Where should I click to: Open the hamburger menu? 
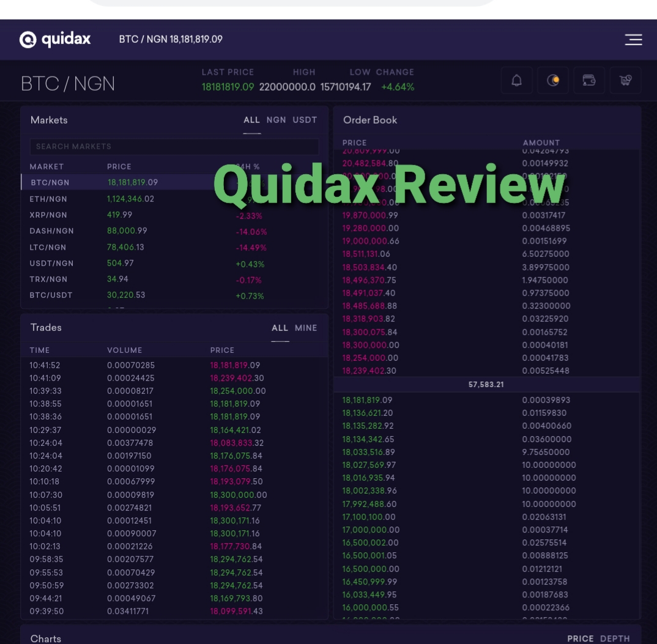pyautogui.click(x=633, y=39)
